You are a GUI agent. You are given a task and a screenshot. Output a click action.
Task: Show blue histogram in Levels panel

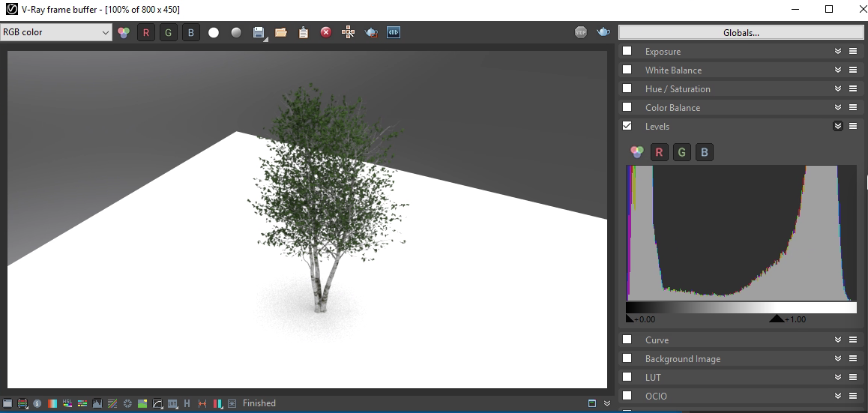click(x=704, y=152)
